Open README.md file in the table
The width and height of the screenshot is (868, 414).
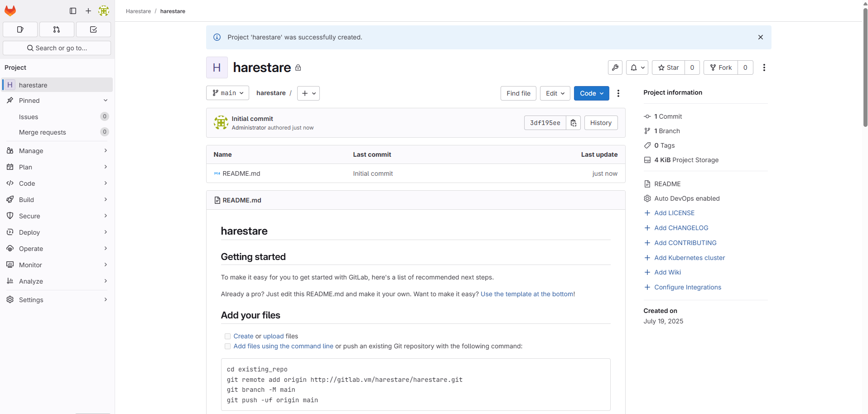tap(241, 173)
